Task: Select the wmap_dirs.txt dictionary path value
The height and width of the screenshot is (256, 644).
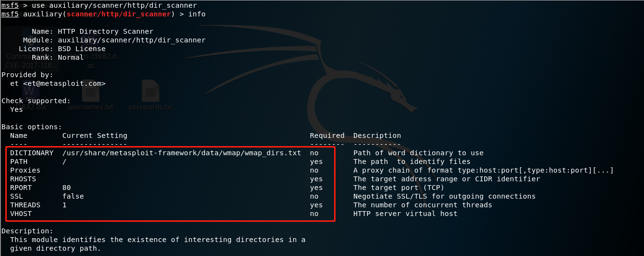Action: (182, 153)
